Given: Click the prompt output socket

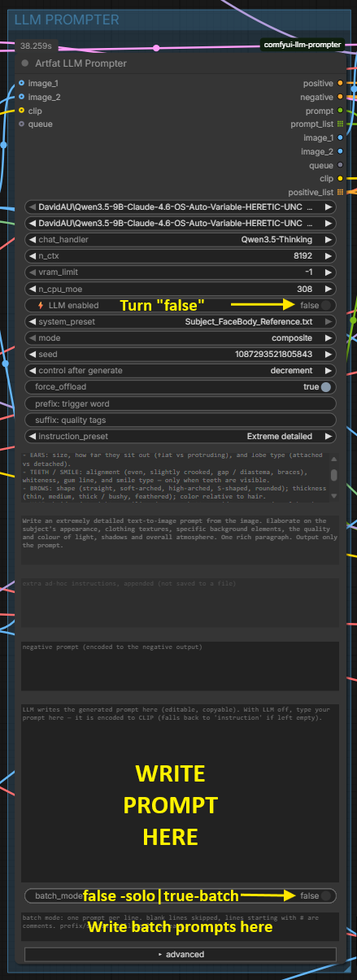Looking at the screenshot, I should (340, 111).
